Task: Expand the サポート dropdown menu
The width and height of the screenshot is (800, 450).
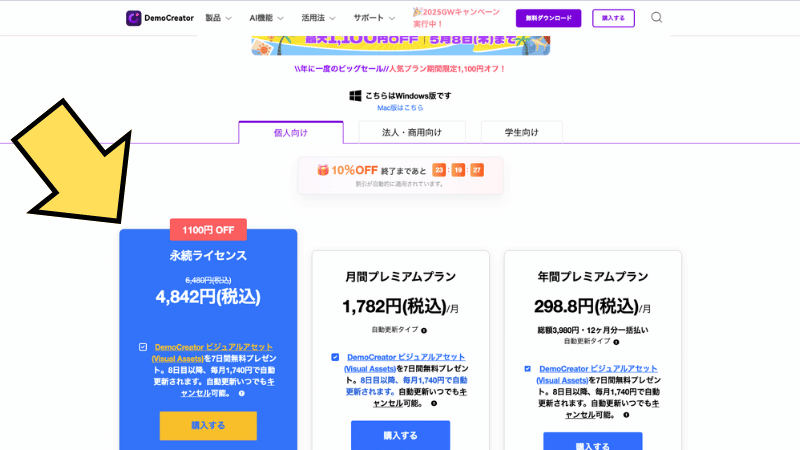Action: click(x=374, y=18)
